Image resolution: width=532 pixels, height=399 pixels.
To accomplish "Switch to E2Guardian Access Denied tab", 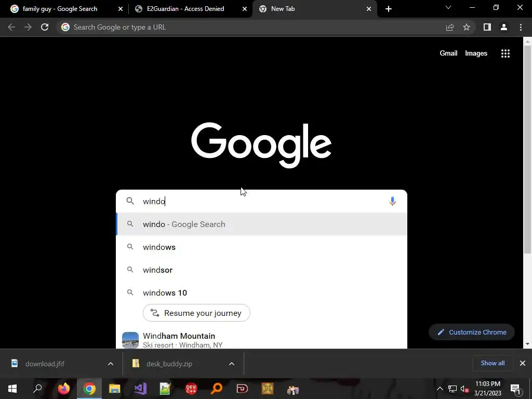I will (x=185, y=9).
